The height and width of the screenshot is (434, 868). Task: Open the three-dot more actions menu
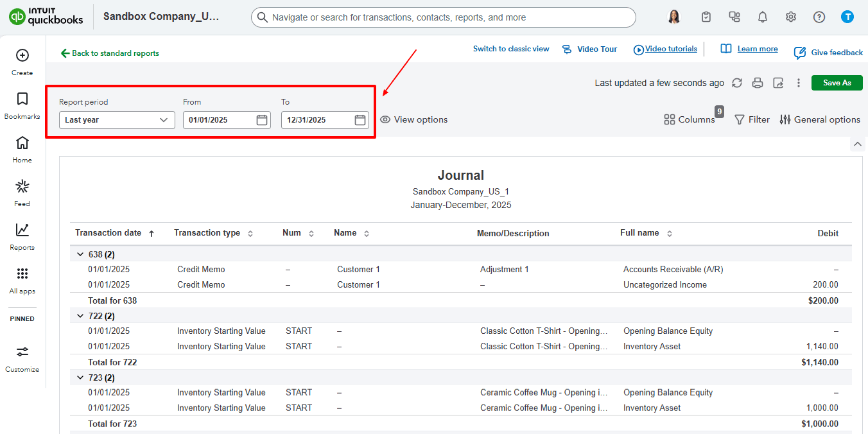pyautogui.click(x=799, y=83)
